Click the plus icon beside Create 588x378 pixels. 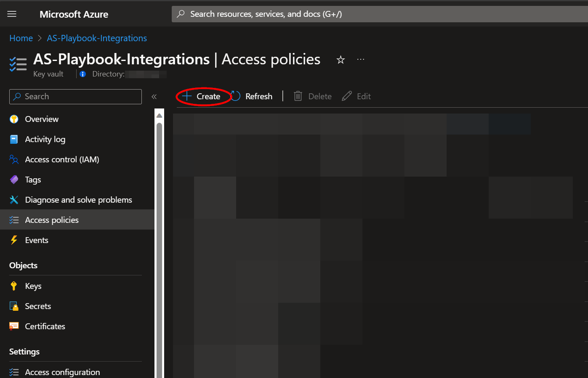(187, 96)
